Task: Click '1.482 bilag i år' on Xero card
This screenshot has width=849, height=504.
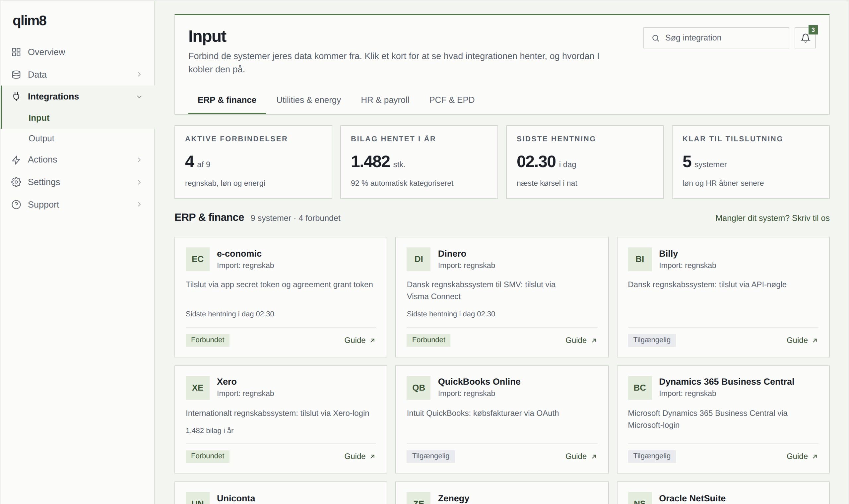Action: click(210, 431)
